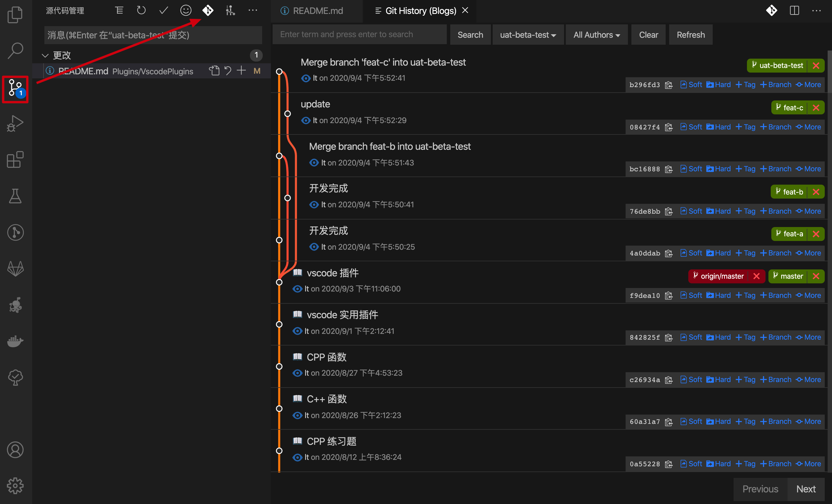Image resolution: width=832 pixels, height=504 pixels.
Task: Open the uat-beta-test branch dropdown
Action: click(x=528, y=35)
